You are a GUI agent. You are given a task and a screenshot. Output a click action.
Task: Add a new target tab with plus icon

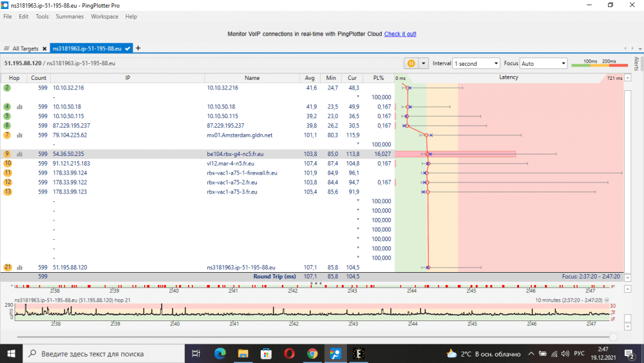[x=138, y=48]
